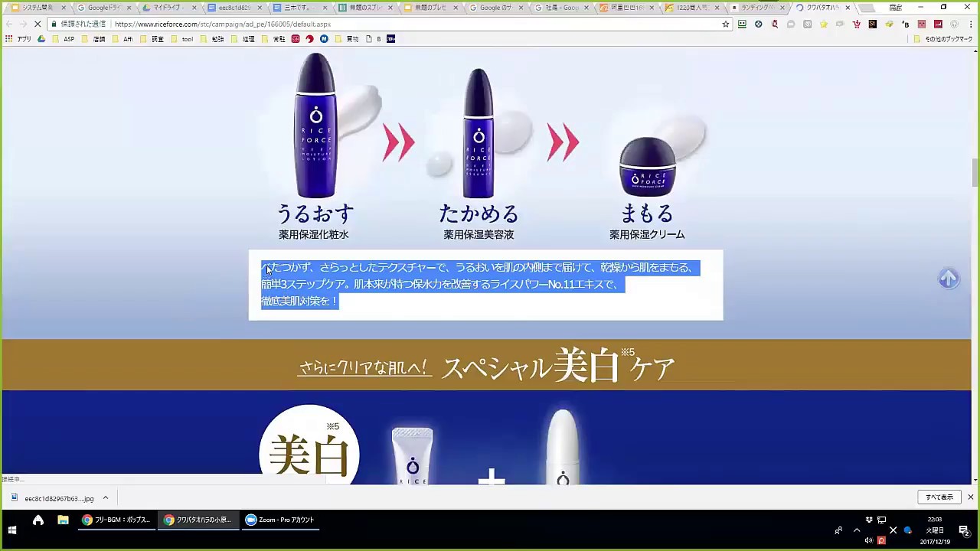
Task: Open the 経理 bookmark folder
Action: (243, 39)
